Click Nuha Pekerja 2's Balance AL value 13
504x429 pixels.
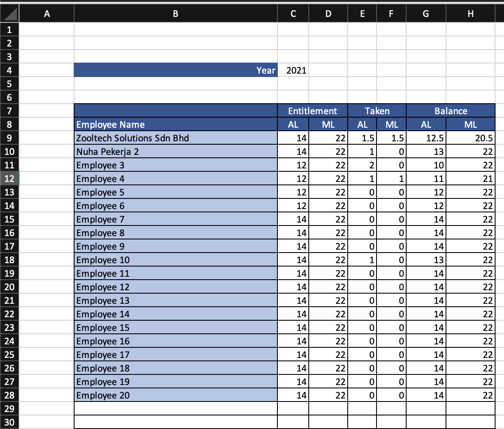coord(426,151)
